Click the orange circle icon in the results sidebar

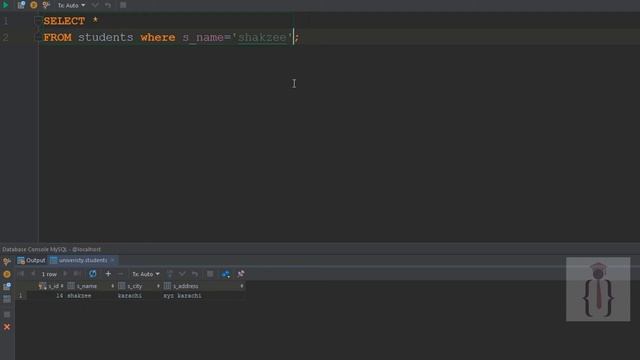click(7, 274)
